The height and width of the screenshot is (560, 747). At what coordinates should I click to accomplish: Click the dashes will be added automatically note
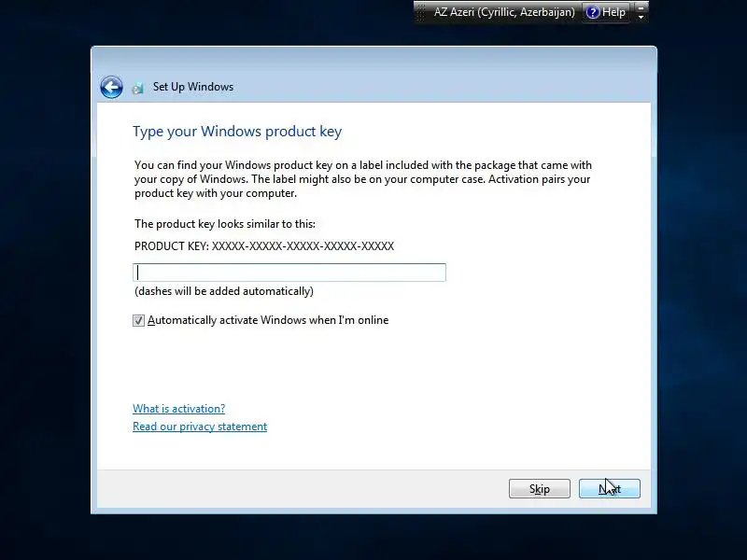point(224,291)
